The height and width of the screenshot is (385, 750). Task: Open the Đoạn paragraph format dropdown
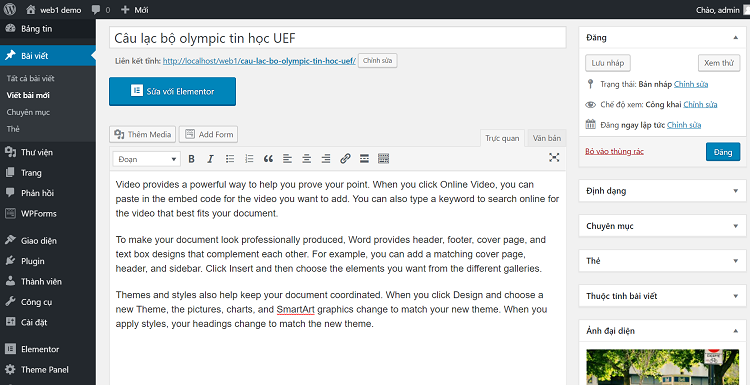tap(147, 159)
